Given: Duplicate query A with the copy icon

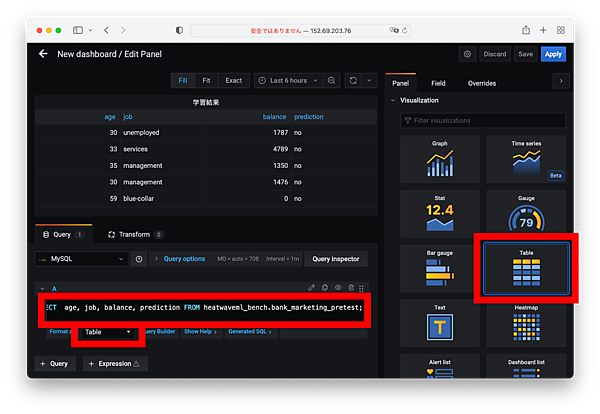Looking at the screenshot, I should pyautogui.click(x=325, y=287).
